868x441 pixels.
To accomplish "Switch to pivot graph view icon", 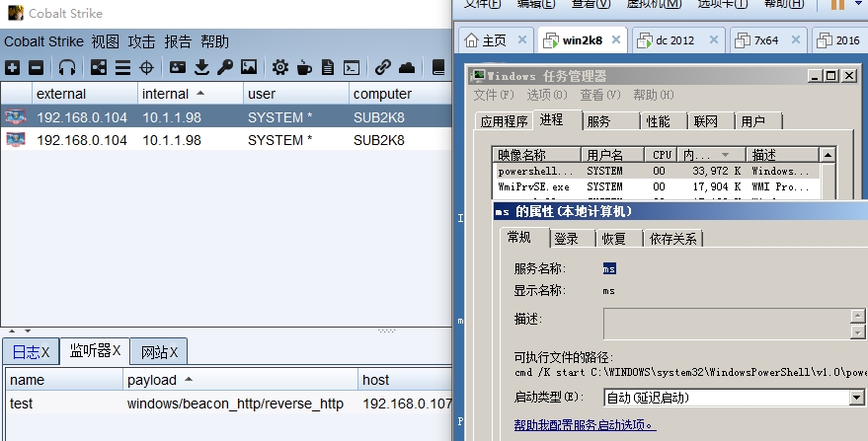I will click(x=99, y=68).
